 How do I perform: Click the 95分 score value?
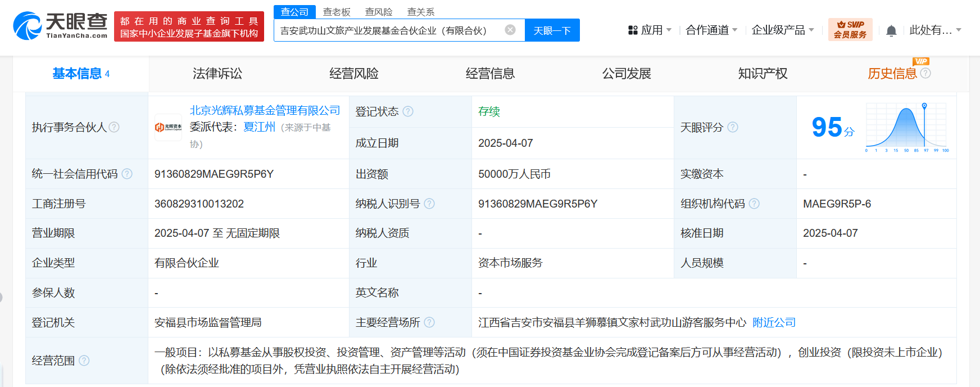coord(833,127)
